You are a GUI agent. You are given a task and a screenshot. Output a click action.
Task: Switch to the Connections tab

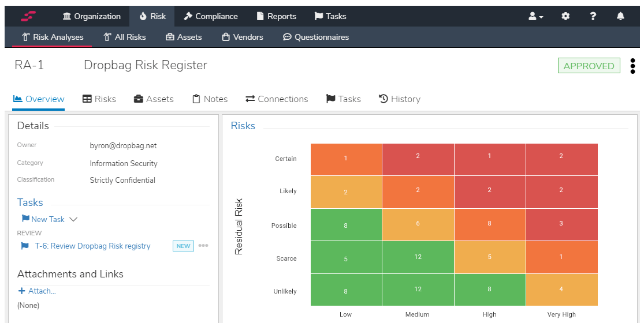pyautogui.click(x=277, y=99)
